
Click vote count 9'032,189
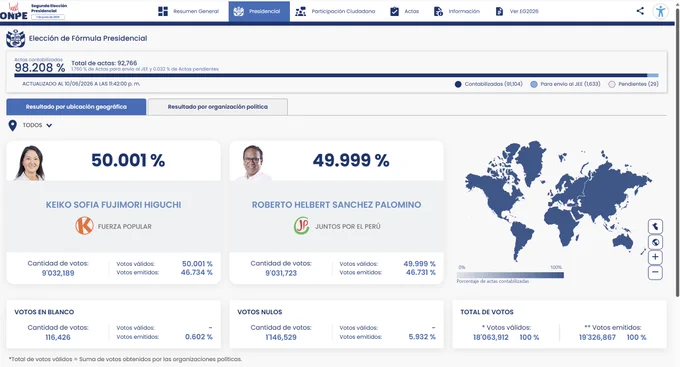pyautogui.click(x=58, y=273)
